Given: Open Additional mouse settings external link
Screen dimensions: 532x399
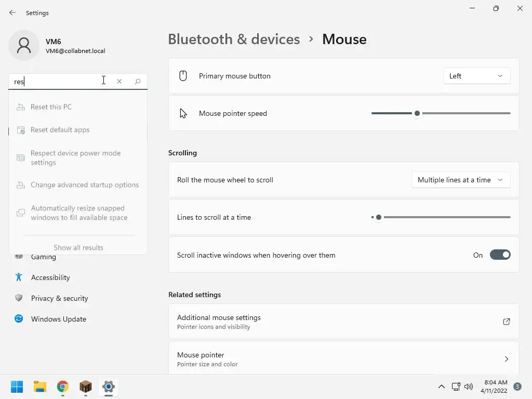Looking at the screenshot, I should (x=507, y=322).
